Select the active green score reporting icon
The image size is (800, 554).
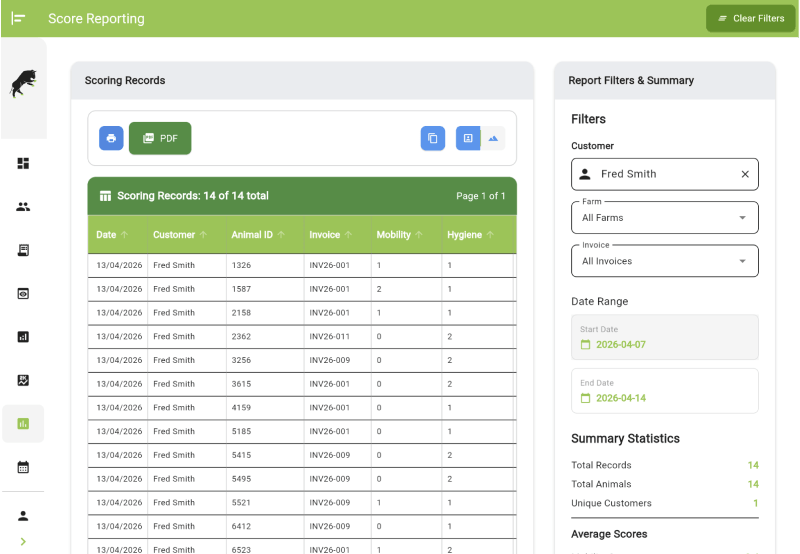[x=23, y=423]
